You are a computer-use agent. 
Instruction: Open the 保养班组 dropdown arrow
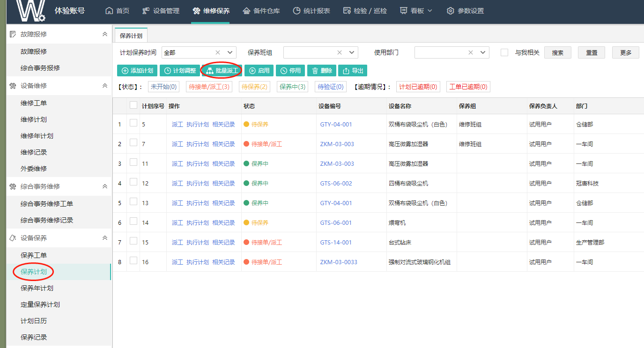pyautogui.click(x=352, y=52)
